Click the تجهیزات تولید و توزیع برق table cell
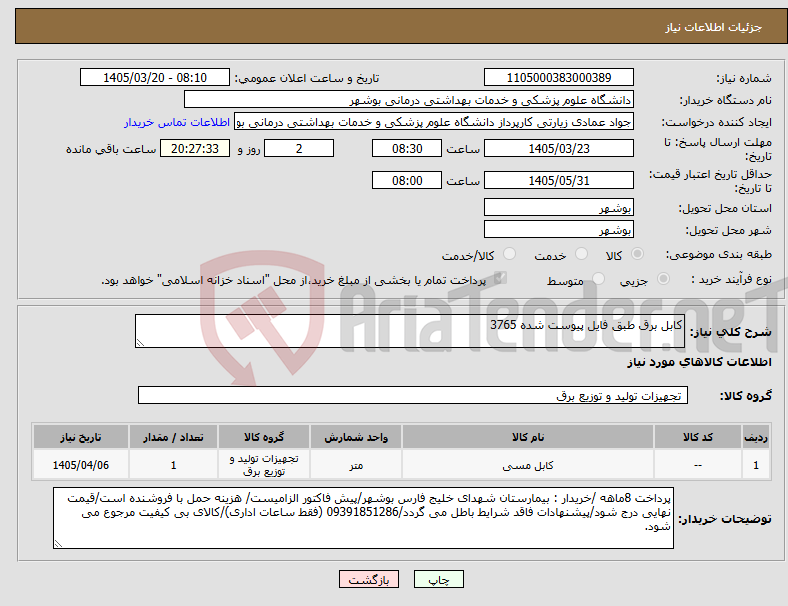This screenshot has width=788, height=606. pyautogui.click(x=264, y=465)
